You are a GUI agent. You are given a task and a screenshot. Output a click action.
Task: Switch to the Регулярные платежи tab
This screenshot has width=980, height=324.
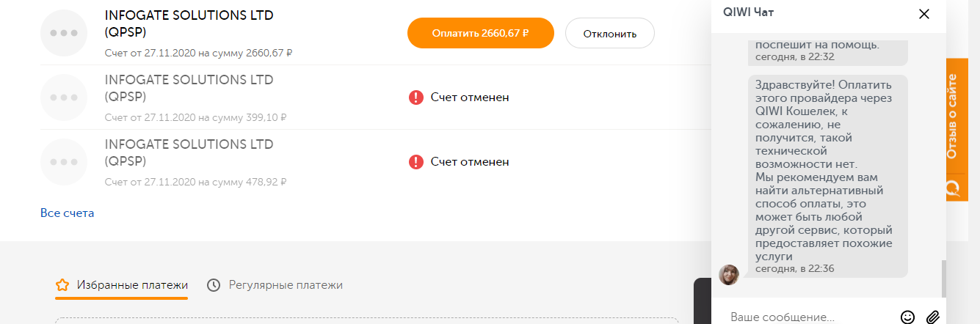(275, 285)
